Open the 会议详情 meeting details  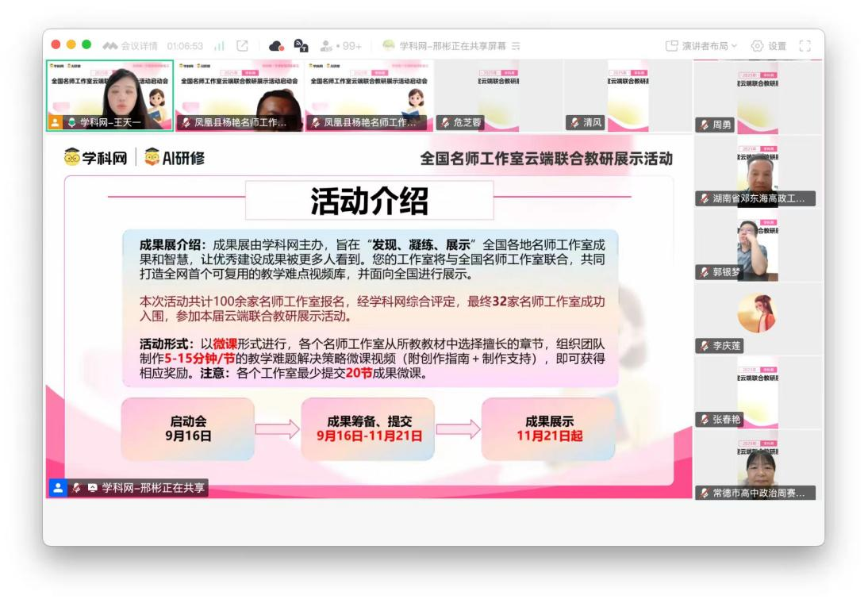pos(131,46)
